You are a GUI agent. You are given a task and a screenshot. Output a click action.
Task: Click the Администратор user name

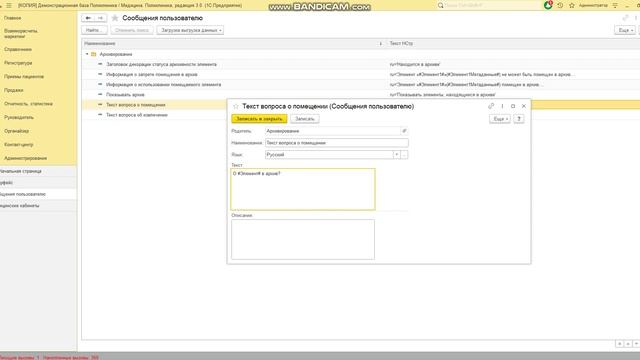point(593,5)
